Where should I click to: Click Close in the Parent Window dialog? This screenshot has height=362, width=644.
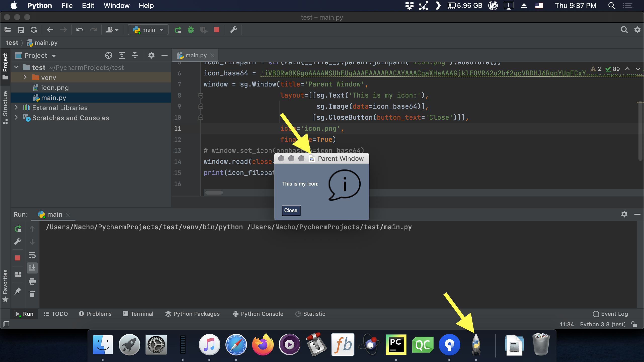click(291, 211)
